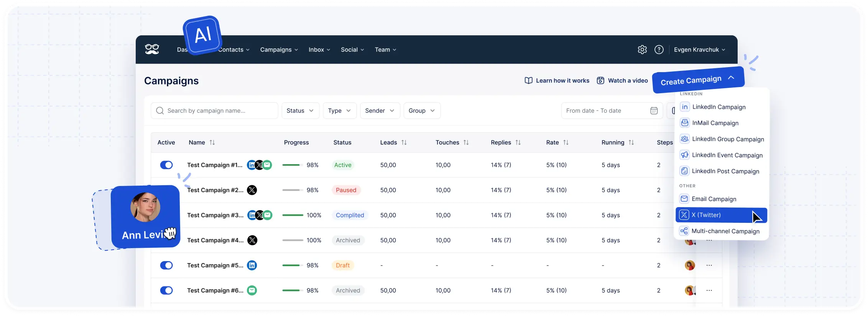
Task: Expand the Evgen Kravchuk account menu
Action: tap(699, 49)
